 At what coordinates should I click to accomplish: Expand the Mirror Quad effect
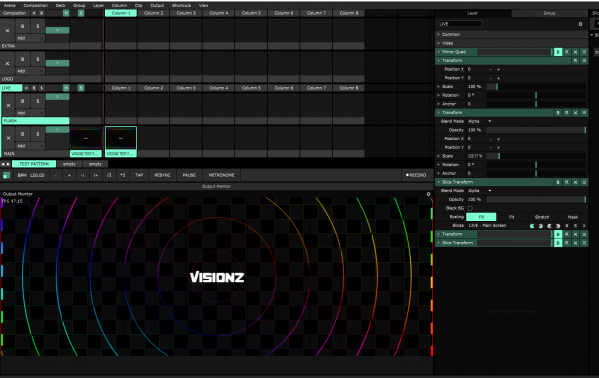point(439,52)
